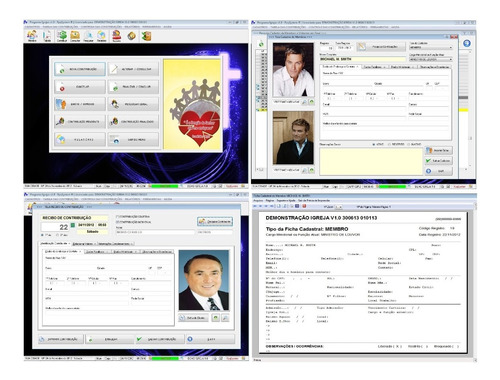Viewport: 500px width, 380px height.
Task: Click magnifier icon under Michael's upper photo
Action: click(x=304, y=102)
